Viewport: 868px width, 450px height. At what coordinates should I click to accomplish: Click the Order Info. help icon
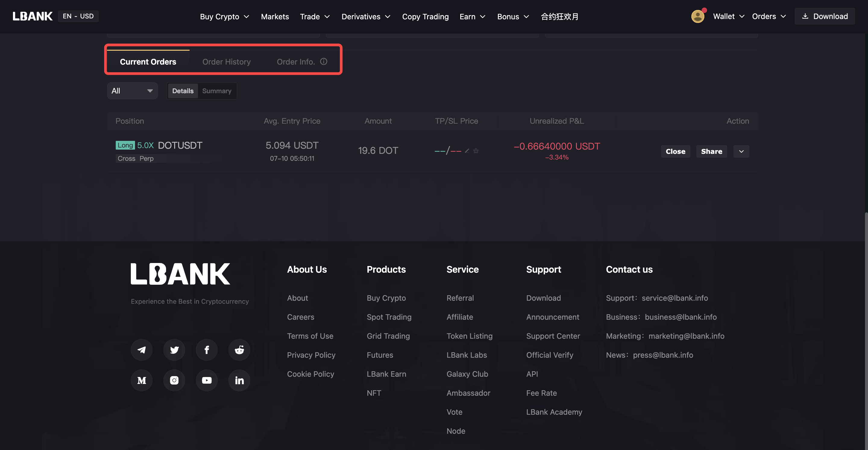click(323, 61)
